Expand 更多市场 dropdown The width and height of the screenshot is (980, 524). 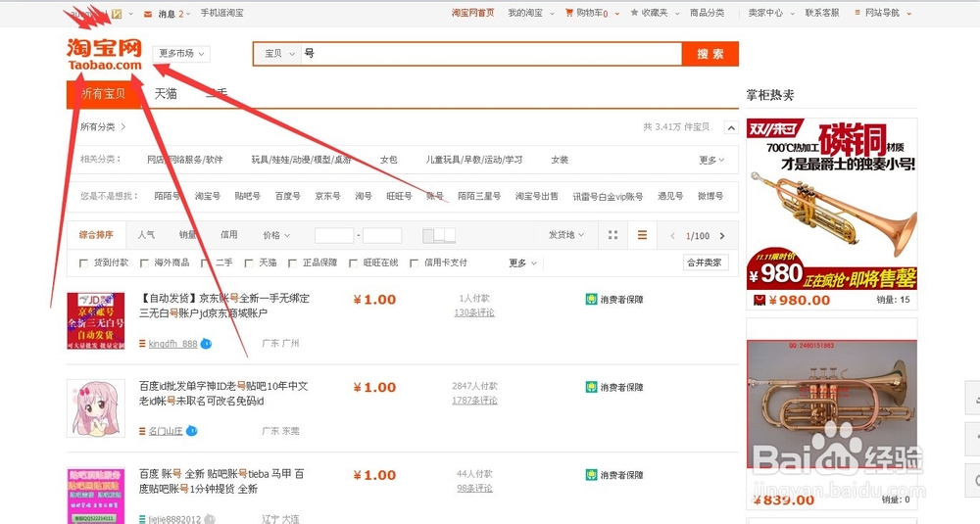[181, 54]
